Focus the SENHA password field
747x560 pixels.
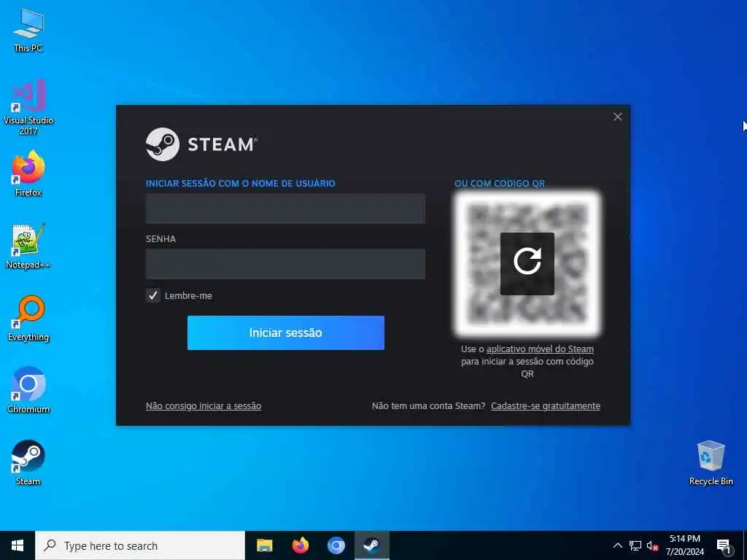pyautogui.click(x=285, y=264)
